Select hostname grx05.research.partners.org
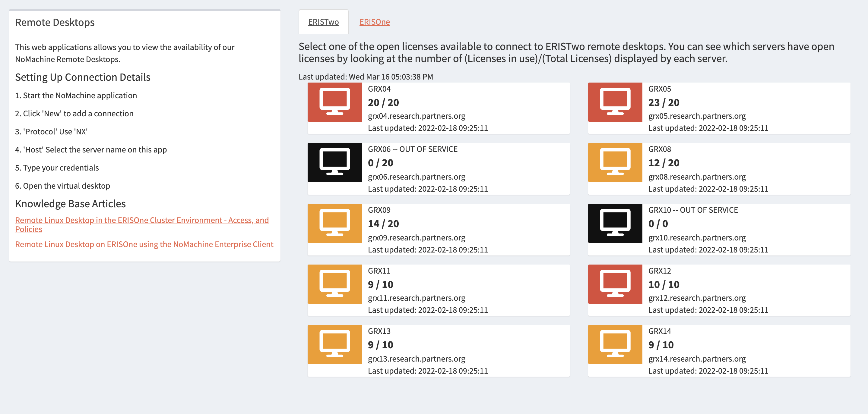The width and height of the screenshot is (868, 414). point(697,116)
